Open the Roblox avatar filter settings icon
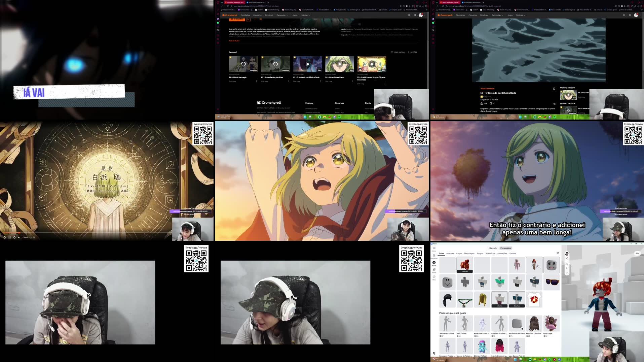The image size is (644, 362). [558, 253]
